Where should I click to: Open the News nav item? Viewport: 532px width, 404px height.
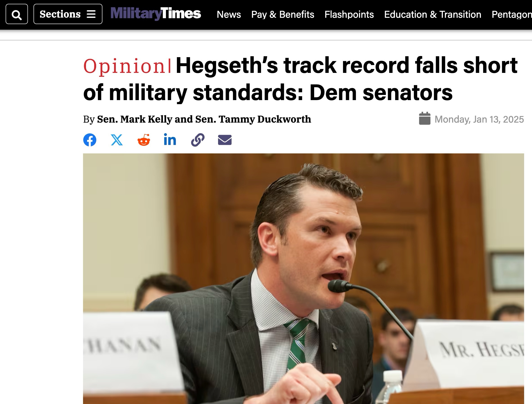[229, 14]
